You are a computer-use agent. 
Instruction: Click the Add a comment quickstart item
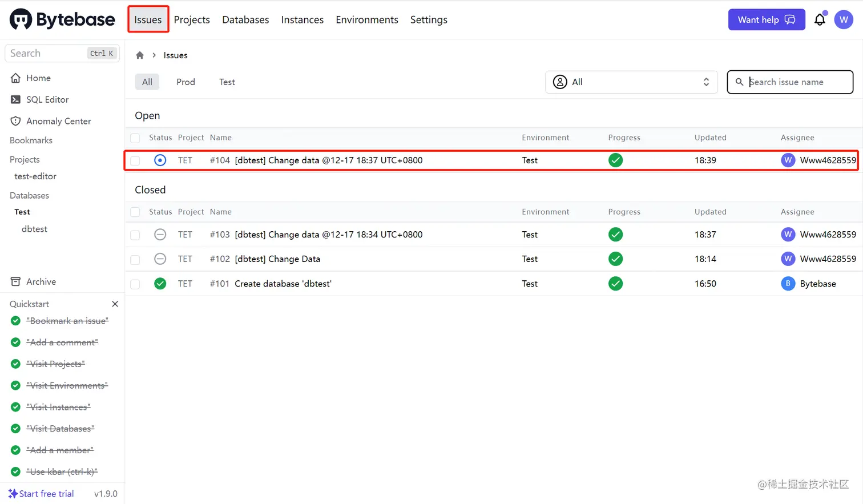click(62, 342)
